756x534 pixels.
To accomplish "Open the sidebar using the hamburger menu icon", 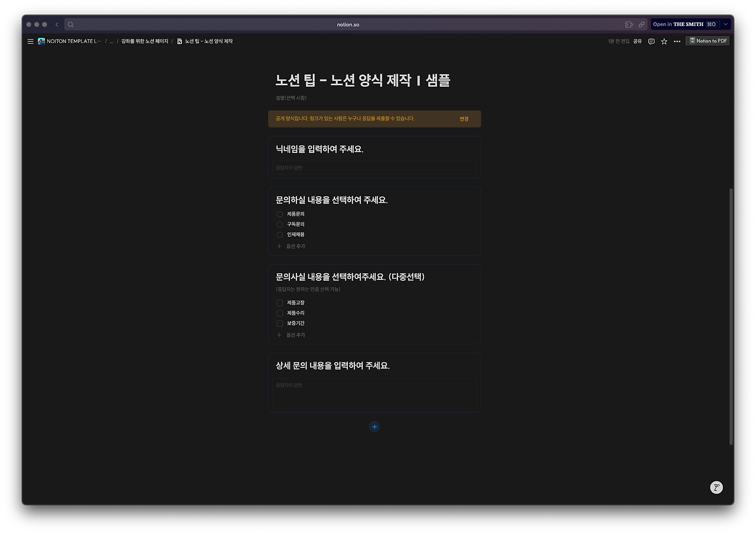I will tap(30, 41).
